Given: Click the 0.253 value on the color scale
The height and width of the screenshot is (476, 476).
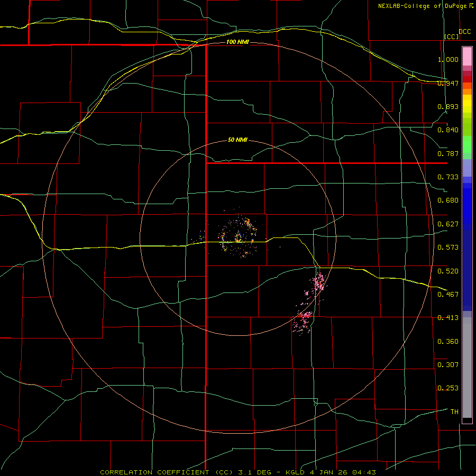Looking at the screenshot, I should point(448,388).
